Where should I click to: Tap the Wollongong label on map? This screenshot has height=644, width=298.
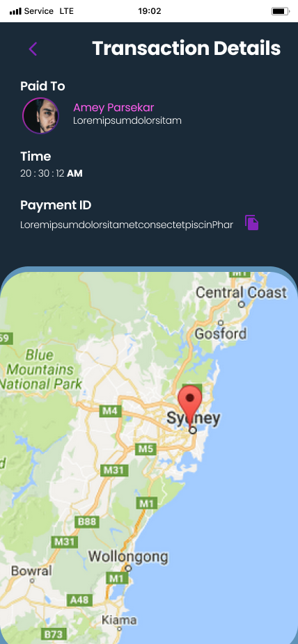(x=128, y=557)
